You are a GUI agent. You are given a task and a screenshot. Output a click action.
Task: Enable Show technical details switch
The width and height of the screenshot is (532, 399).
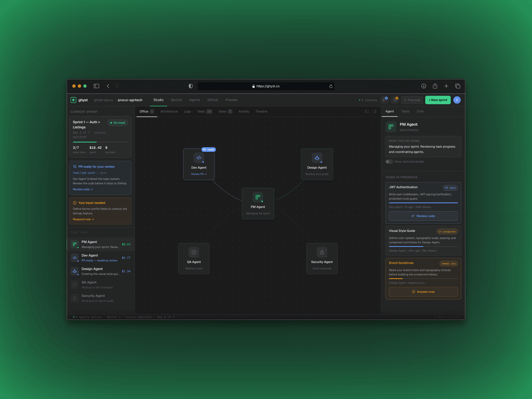tap(389, 162)
